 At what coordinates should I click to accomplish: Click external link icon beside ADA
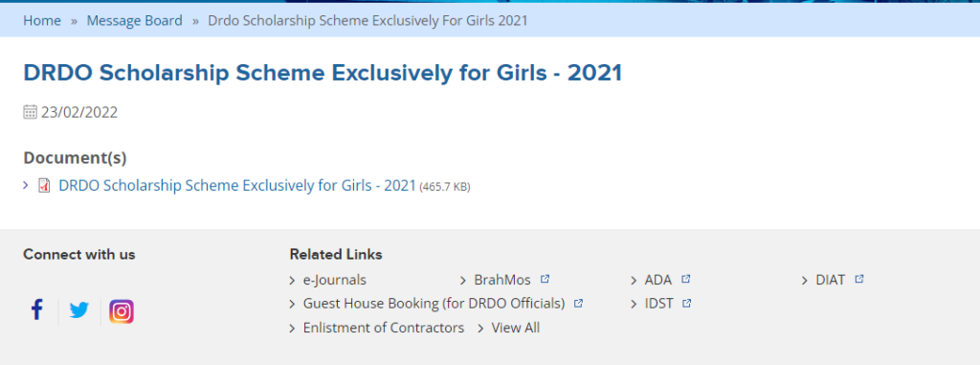pyautogui.click(x=685, y=279)
